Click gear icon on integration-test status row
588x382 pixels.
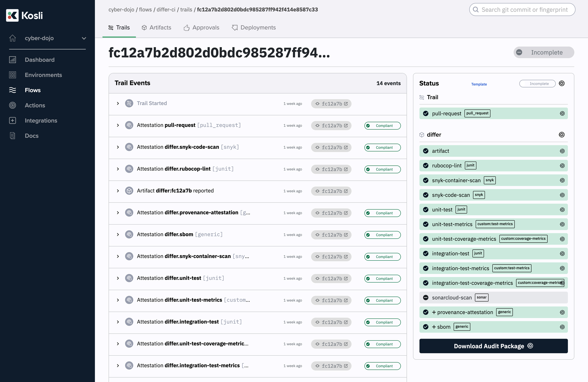pos(562,254)
